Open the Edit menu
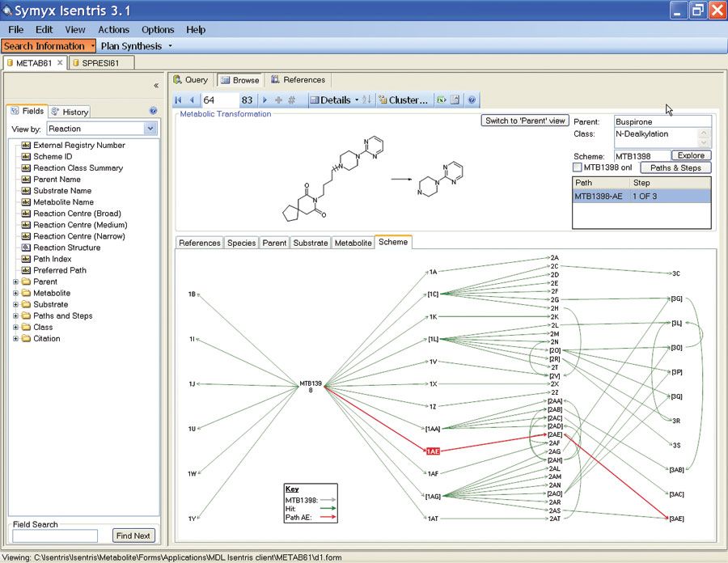This screenshot has width=728, height=563. click(44, 30)
